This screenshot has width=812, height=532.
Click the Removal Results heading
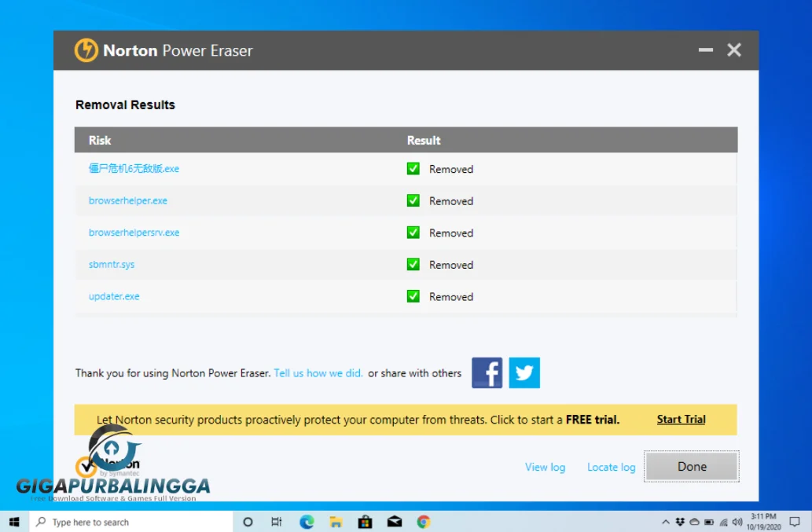click(x=125, y=105)
